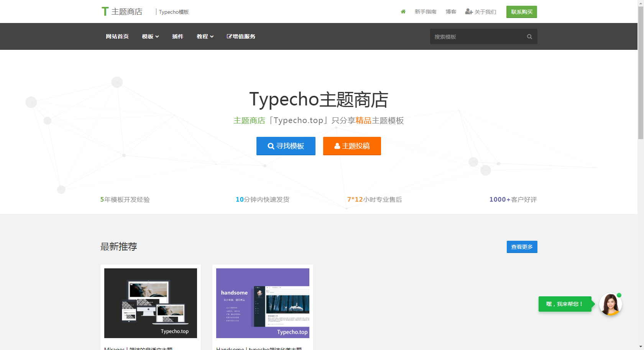Click the green 联系购买 button
This screenshot has height=350, width=644.
coord(521,12)
